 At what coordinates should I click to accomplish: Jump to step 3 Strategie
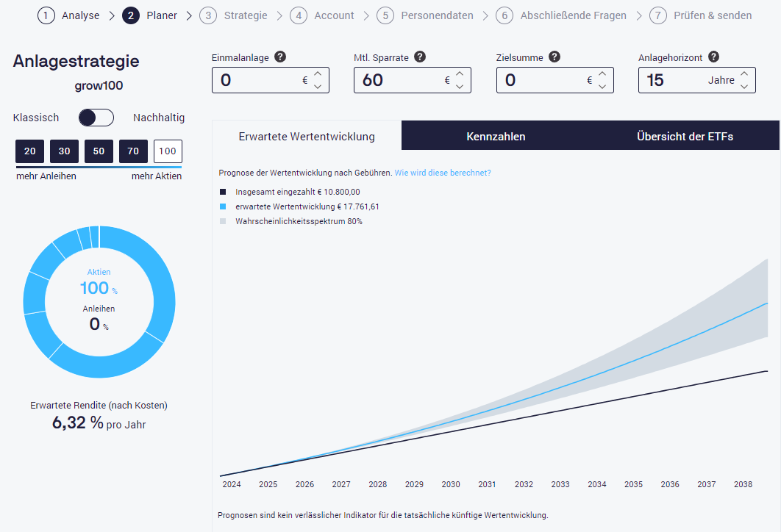[235, 15]
